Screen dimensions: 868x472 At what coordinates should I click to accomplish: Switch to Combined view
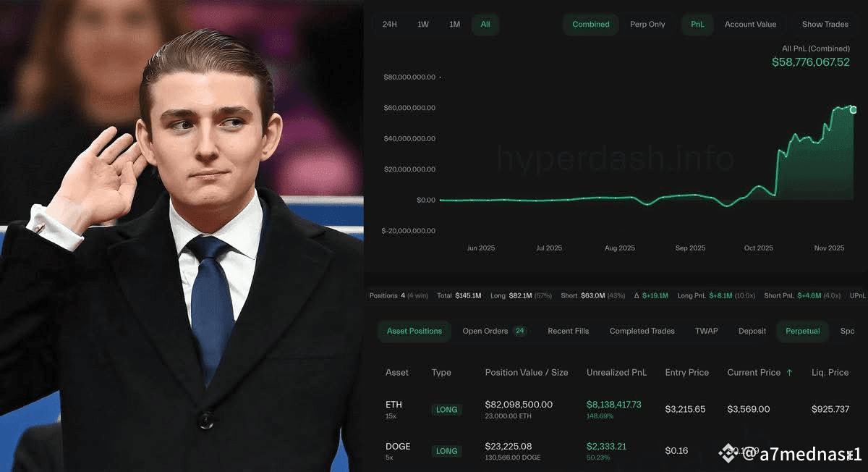click(x=591, y=25)
